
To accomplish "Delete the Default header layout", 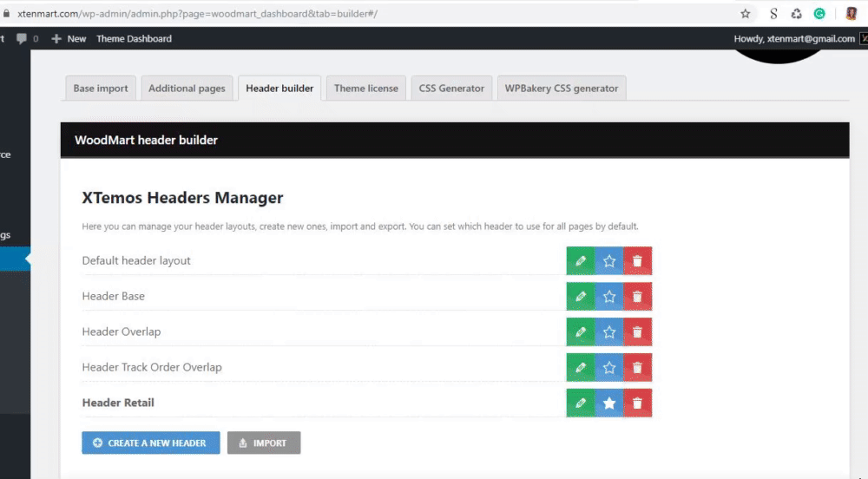I will [x=638, y=261].
